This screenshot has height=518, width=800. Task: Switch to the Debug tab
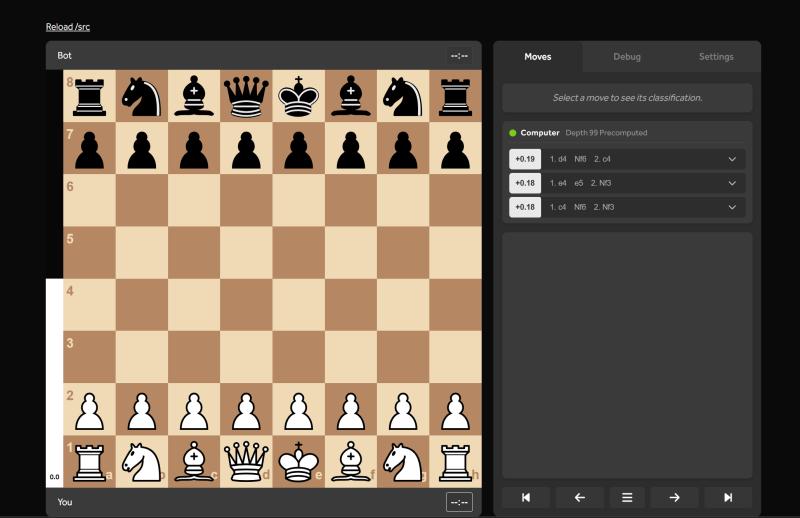[627, 57]
